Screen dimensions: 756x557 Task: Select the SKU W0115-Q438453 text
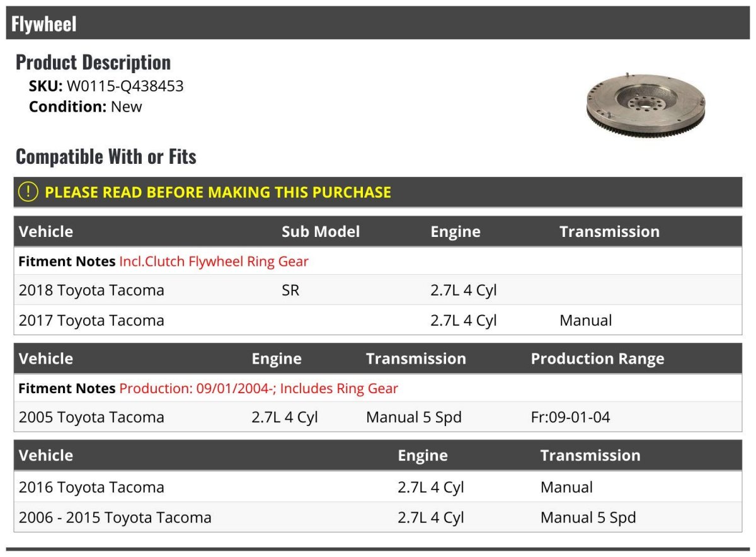pos(106,86)
